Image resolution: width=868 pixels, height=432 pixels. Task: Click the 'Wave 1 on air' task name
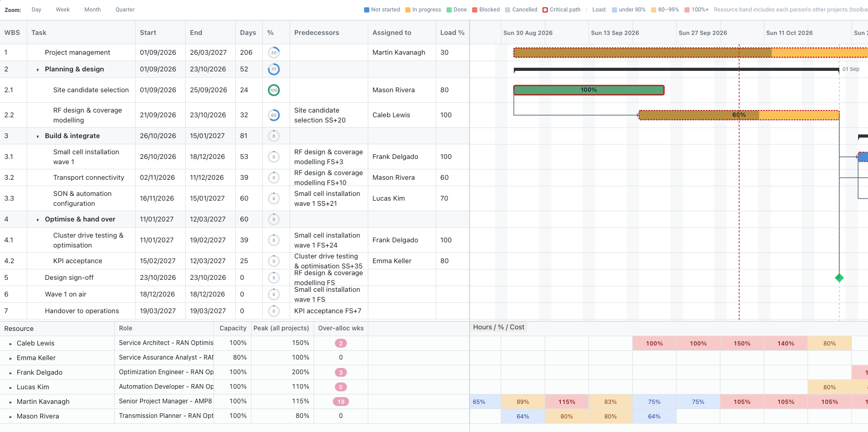click(x=66, y=294)
